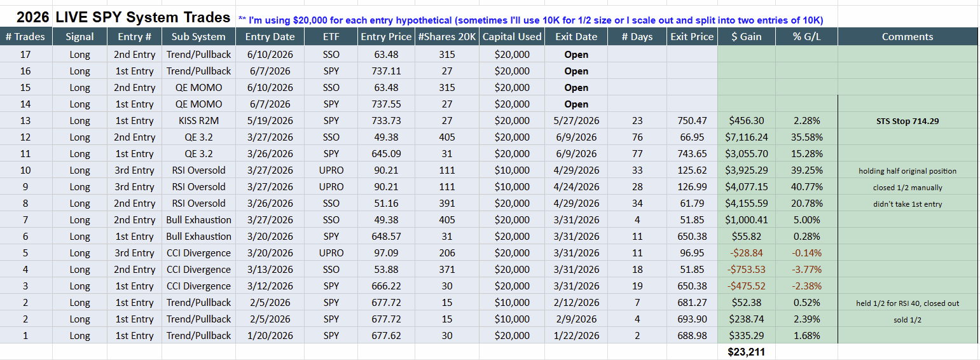This screenshot has height=360, width=980.
Task: Click the 40.77% gain percentage cell
Action: pos(806,187)
